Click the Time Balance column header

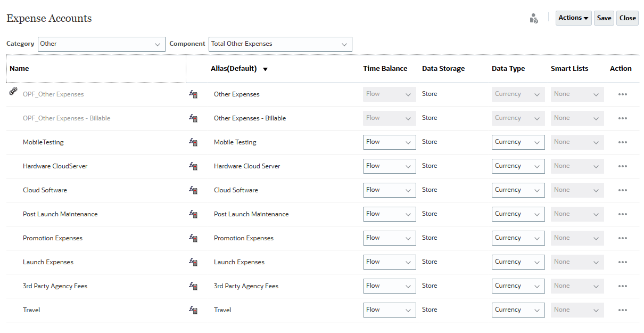click(x=385, y=69)
